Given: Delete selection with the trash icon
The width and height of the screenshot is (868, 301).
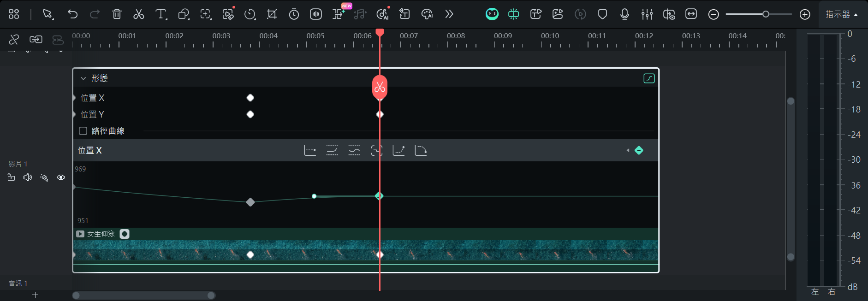Looking at the screenshot, I should click(117, 14).
